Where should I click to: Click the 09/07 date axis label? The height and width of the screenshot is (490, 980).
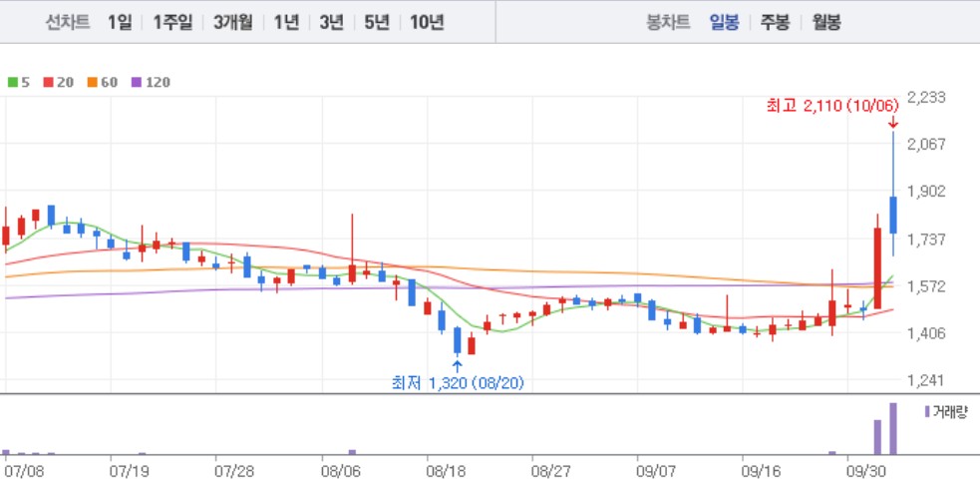654,471
